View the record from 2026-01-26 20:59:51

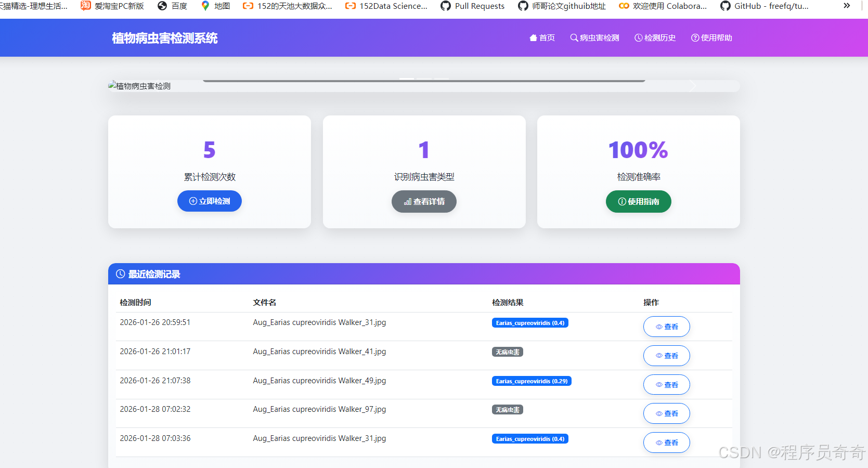pyautogui.click(x=666, y=327)
